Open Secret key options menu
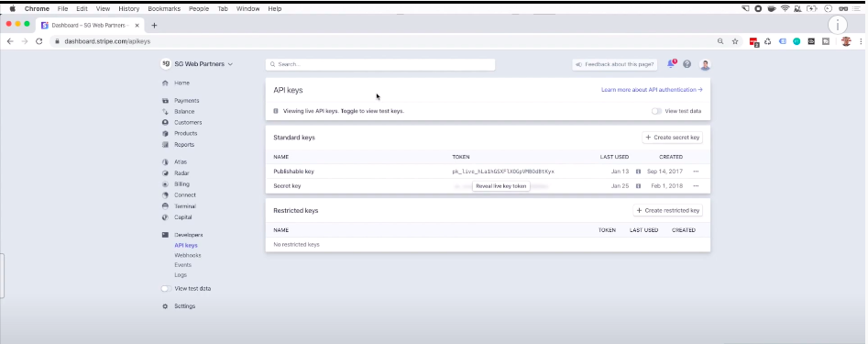The image size is (868, 344). tap(696, 186)
